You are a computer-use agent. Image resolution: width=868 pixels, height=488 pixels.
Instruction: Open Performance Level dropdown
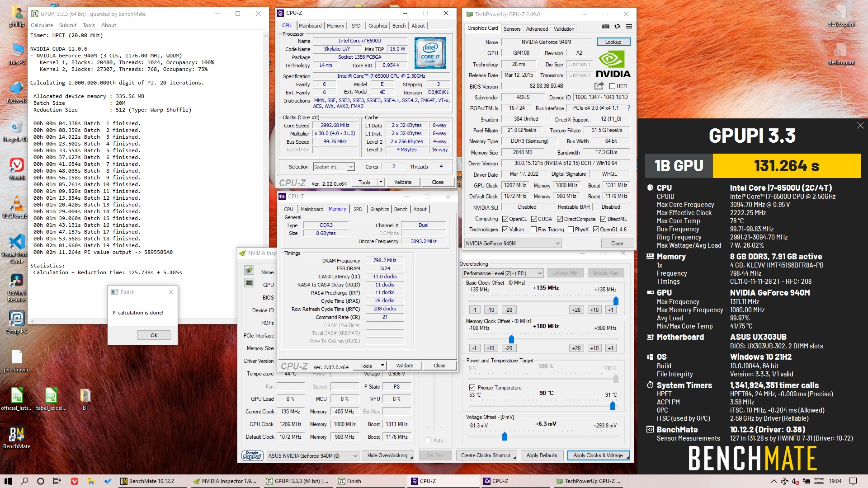click(503, 273)
